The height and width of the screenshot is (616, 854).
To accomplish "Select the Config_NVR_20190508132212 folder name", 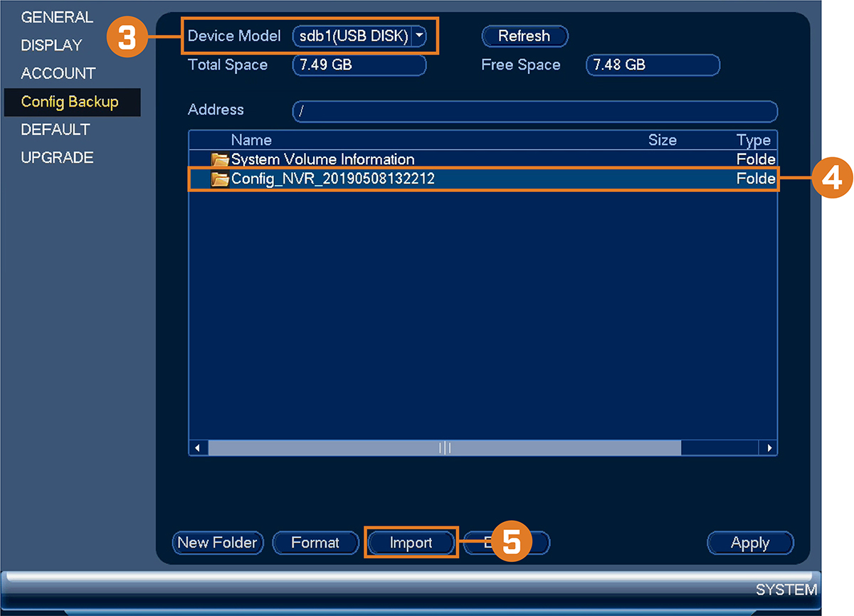I will pyautogui.click(x=333, y=179).
